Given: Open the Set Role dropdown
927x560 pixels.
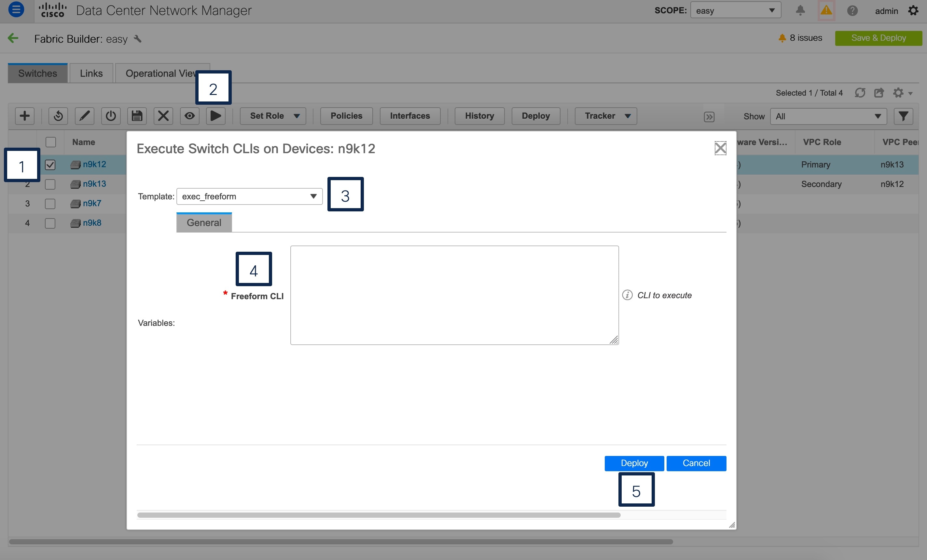Looking at the screenshot, I should pyautogui.click(x=273, y=116).
